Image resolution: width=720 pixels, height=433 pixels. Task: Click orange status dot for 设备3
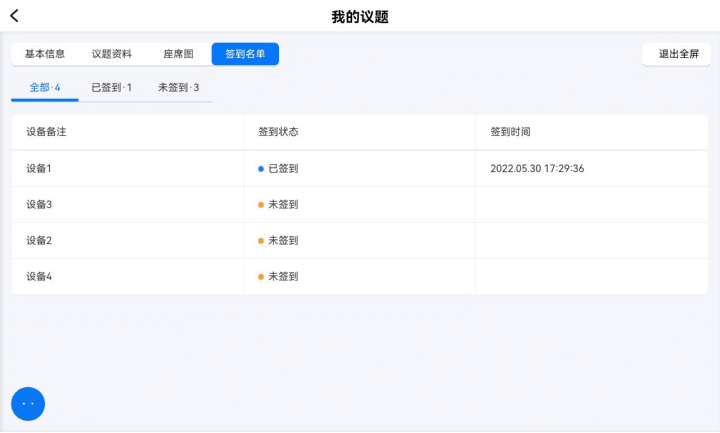[x=261, y=205]
